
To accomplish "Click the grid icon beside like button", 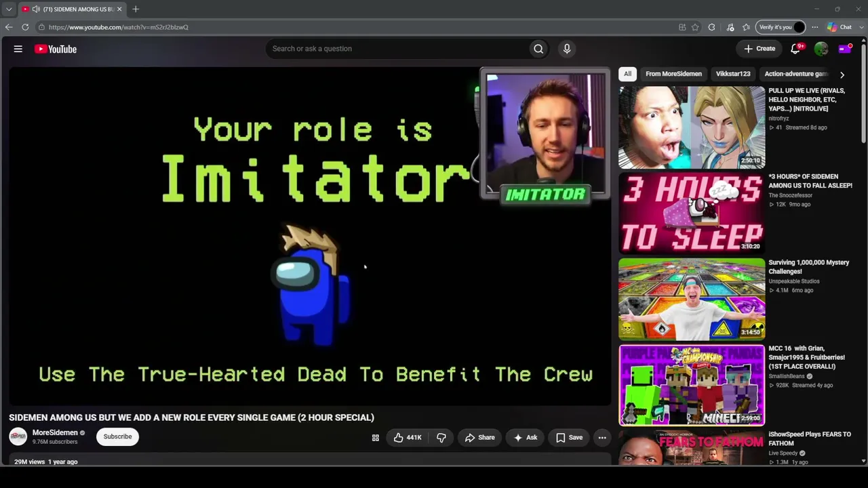I will [375, 438].
